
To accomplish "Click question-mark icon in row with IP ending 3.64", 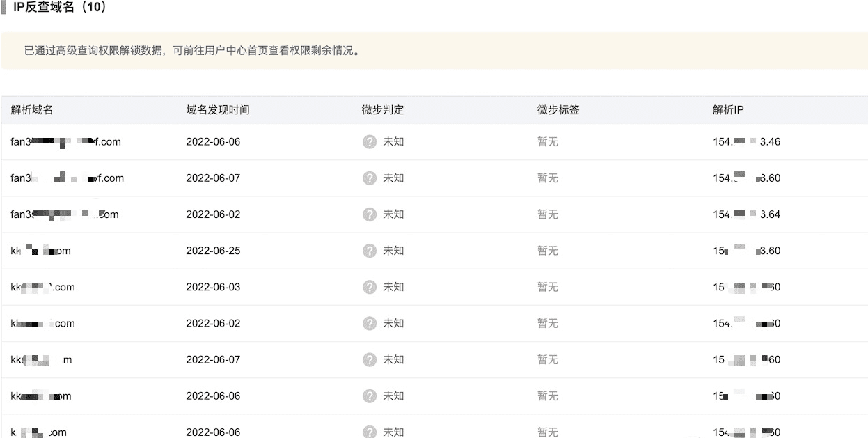I will (370, 214).
